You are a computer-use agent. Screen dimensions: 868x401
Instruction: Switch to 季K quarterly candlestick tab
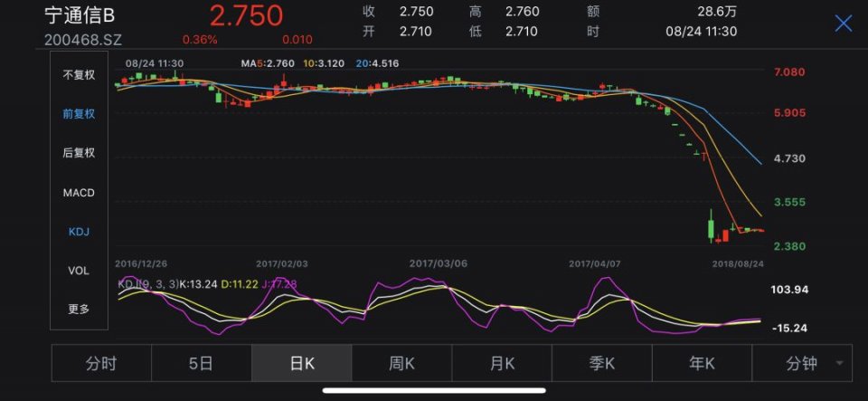602,364
